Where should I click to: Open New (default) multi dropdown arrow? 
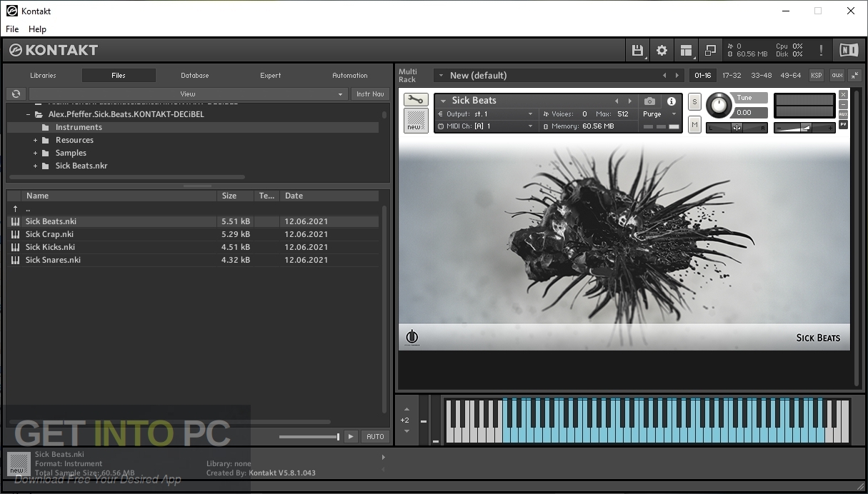pos(441,76)
